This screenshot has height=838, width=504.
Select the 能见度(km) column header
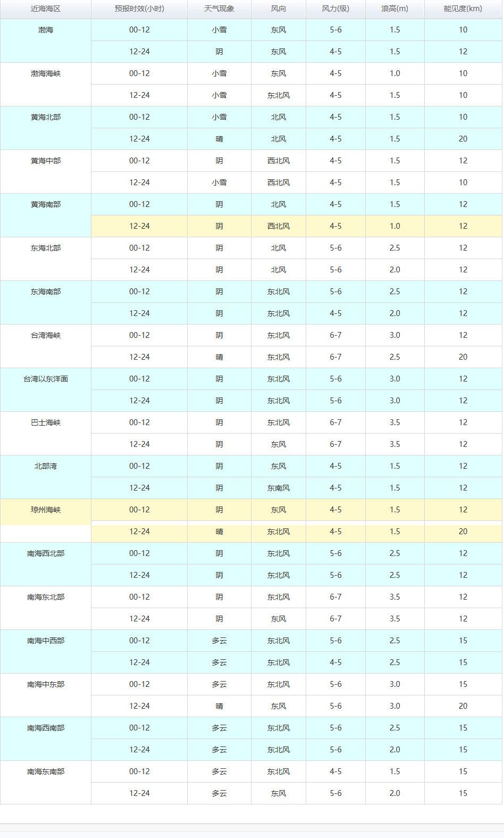click(x=463, y=9)
